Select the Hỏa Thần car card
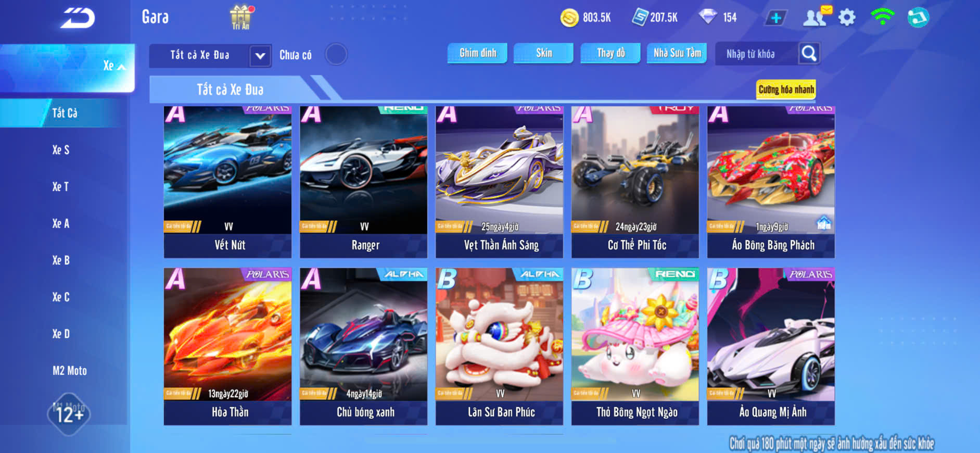 point(227,346)
